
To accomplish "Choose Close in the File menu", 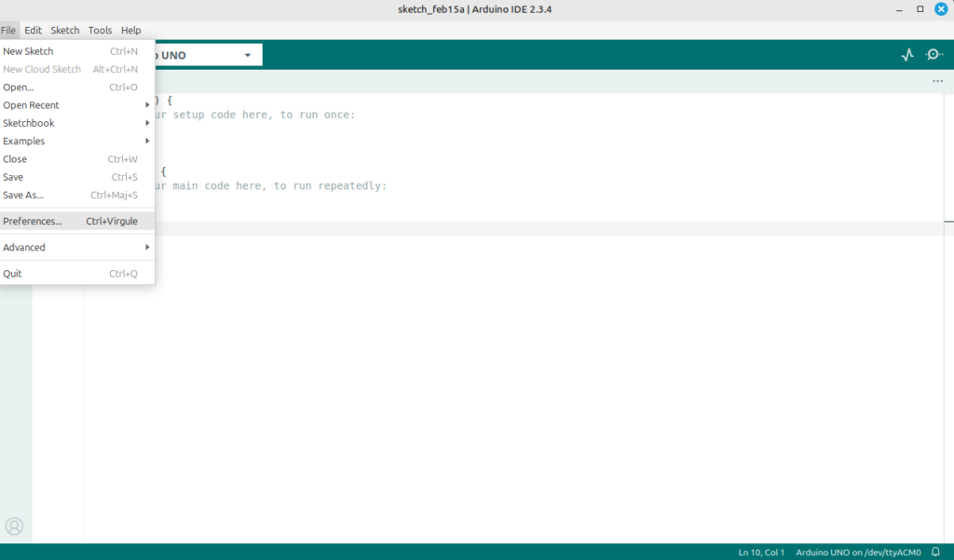I will 77,159.
